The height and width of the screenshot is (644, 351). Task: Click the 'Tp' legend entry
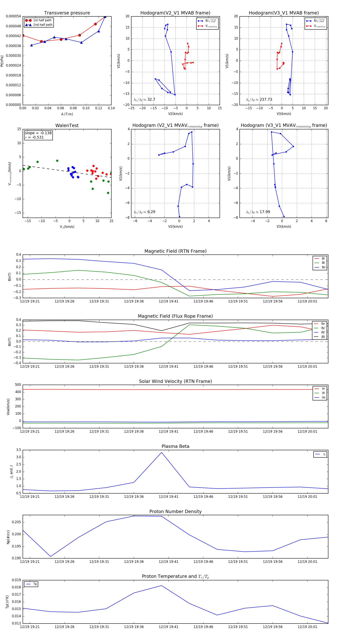click(31, 584)
